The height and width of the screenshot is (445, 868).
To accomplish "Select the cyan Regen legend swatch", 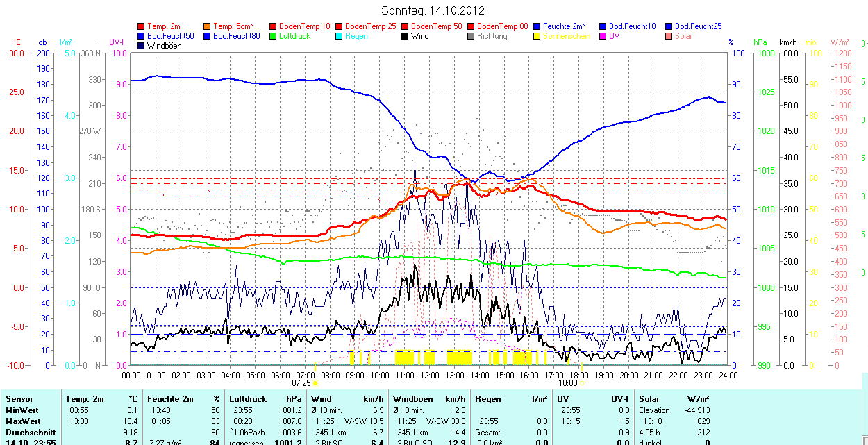I will pos(340,36).
